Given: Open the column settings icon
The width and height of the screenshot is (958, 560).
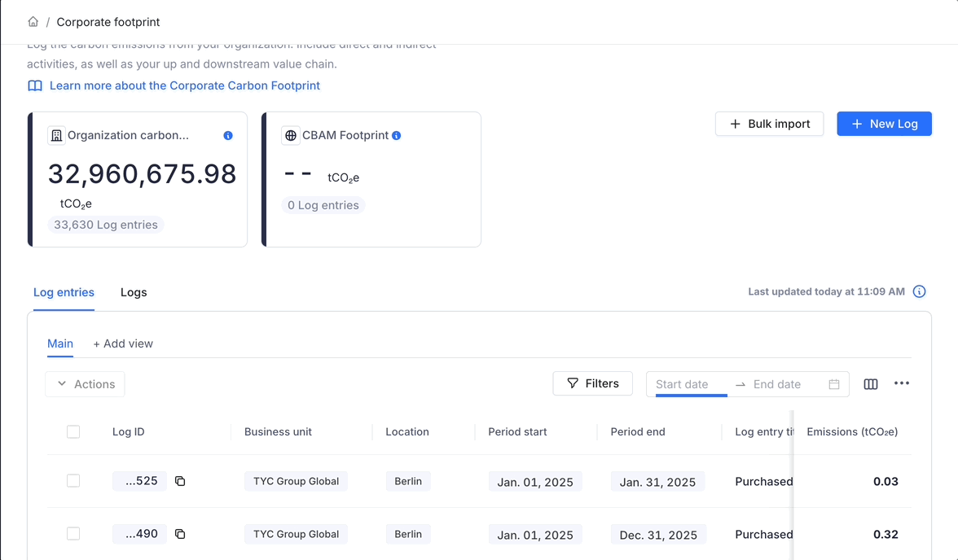Looking at the screenshot, I should coord(871,384).
